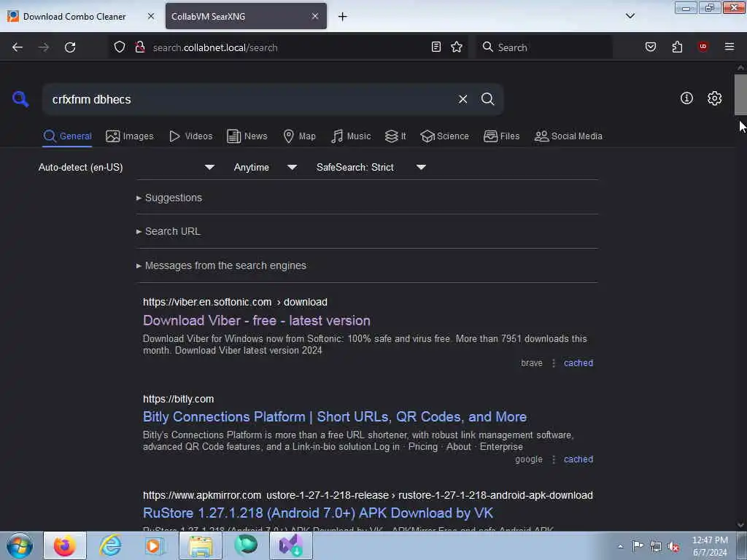Click the viber.en.softonic.com result URL
Screen dimensions: 747x560
[x=235, y=303]
